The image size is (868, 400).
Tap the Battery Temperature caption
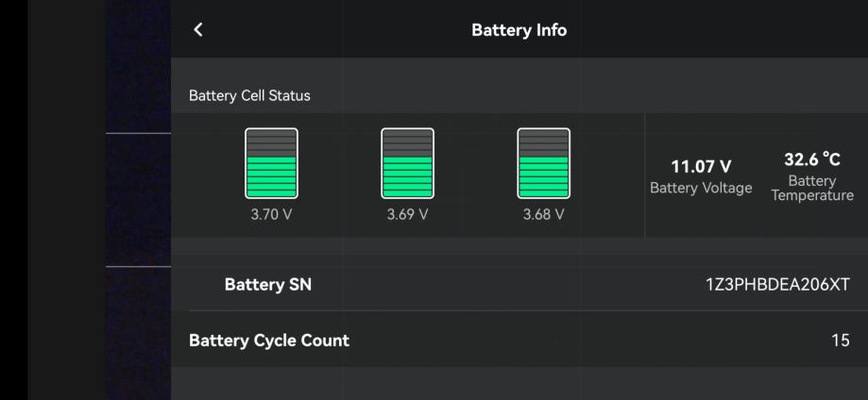[x=812, y=188]
